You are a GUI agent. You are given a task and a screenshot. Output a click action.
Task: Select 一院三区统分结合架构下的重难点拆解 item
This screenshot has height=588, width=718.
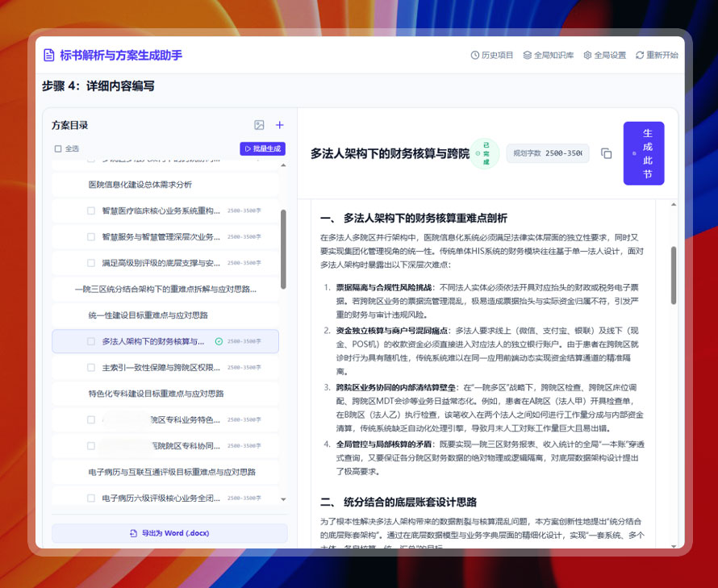[165, 289]
